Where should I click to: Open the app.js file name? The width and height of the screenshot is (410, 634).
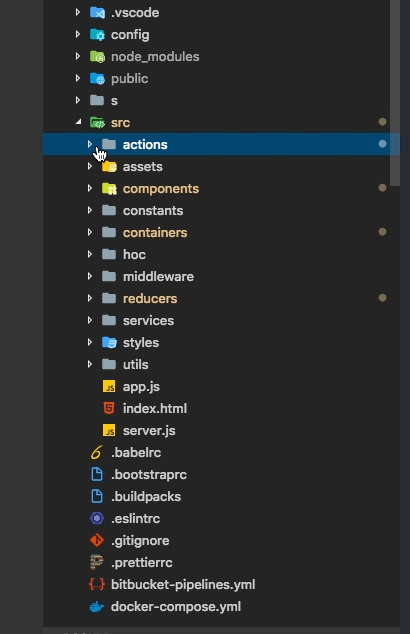[x=141, y=387]
